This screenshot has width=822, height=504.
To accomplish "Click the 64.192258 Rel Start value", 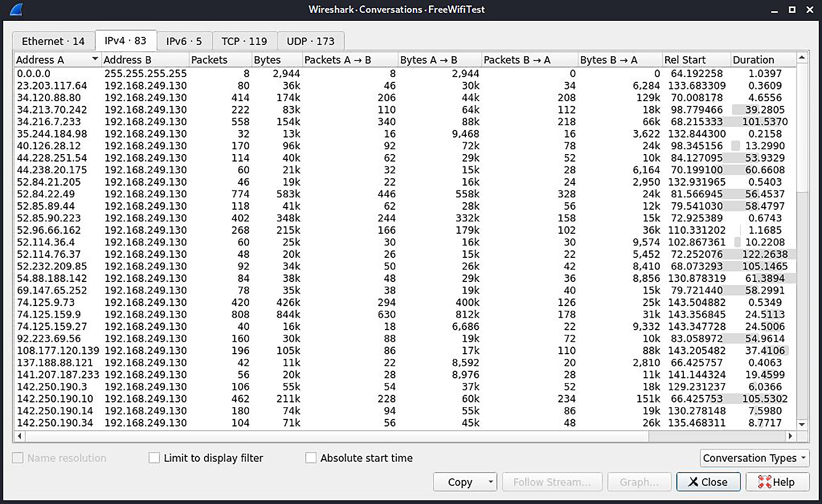I will pos(697,74).
